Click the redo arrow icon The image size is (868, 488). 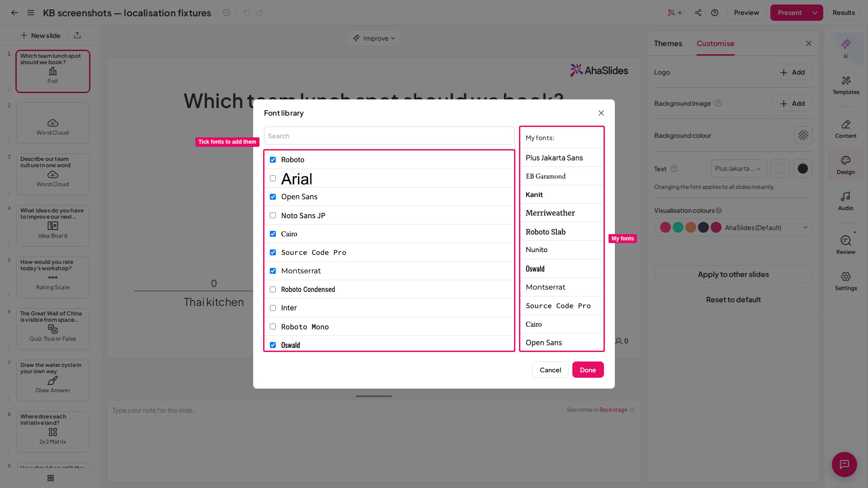[x=259, y=13]
